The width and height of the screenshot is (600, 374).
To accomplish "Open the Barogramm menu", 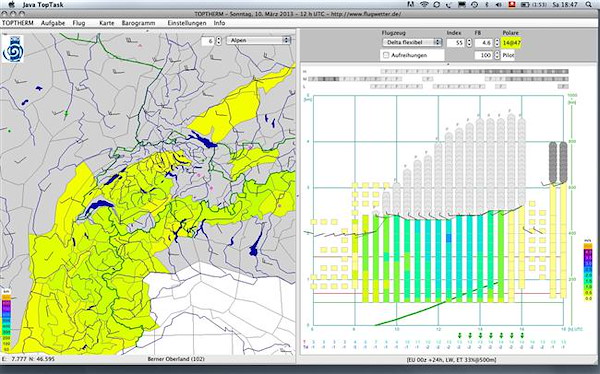I will pos(139,23).
